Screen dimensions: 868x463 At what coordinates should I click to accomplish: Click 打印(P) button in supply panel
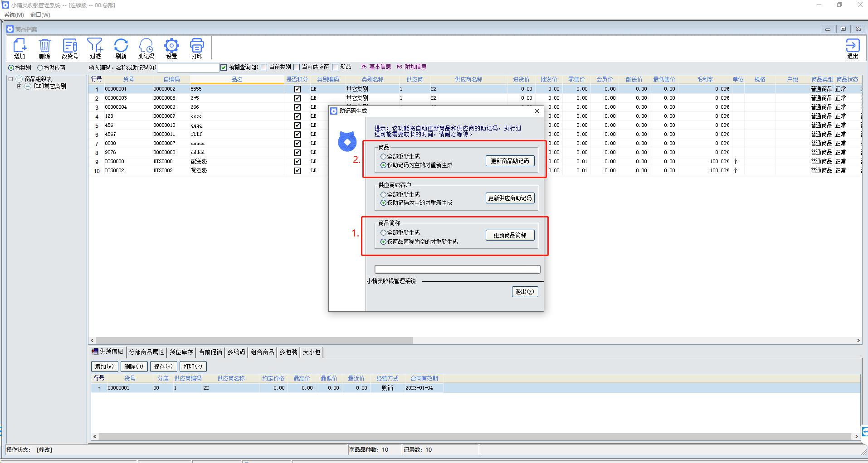tap(193, 367)
